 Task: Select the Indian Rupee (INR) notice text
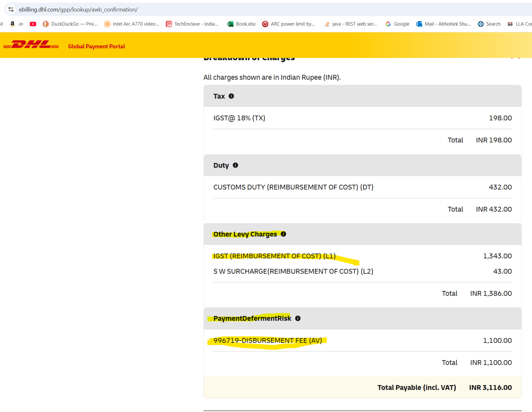[272, 77]
